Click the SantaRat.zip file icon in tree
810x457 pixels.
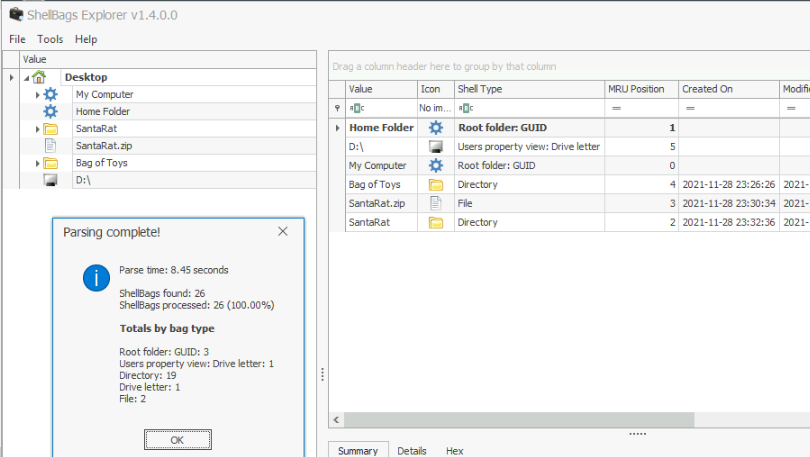point(50,146)
